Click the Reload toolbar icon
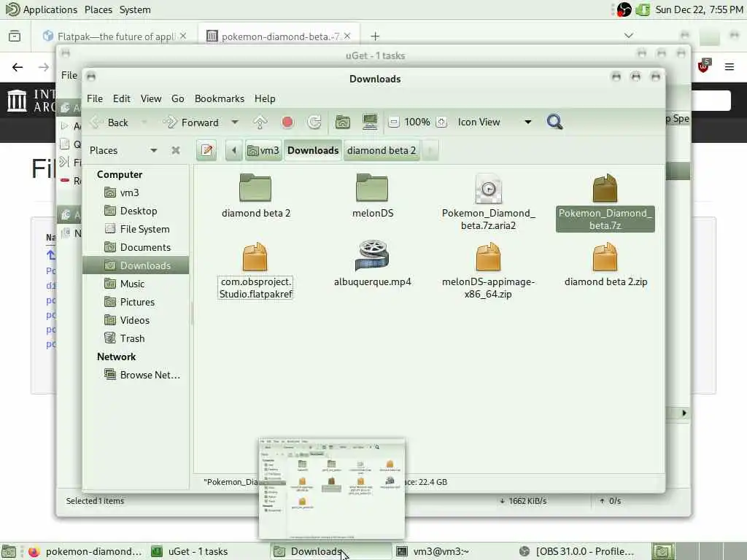 pos(314,122)
